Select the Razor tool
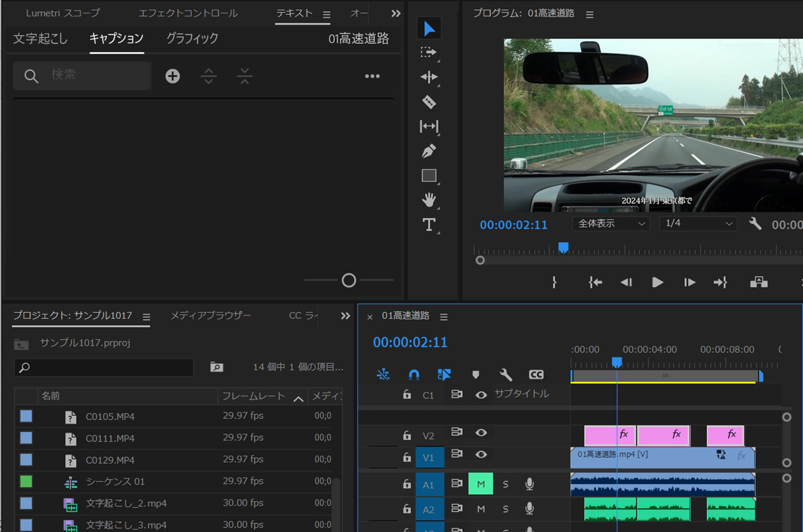This screenshot has height=532, width=803. (x=429, y=102)
